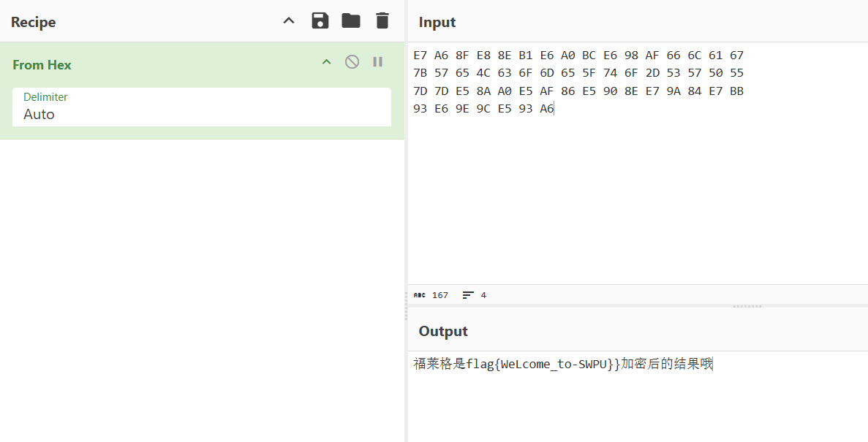Viewport: 868px width, 442px height.
Task: Save the recipe with floppy disk icon
Action: click(x=320, y=21)
